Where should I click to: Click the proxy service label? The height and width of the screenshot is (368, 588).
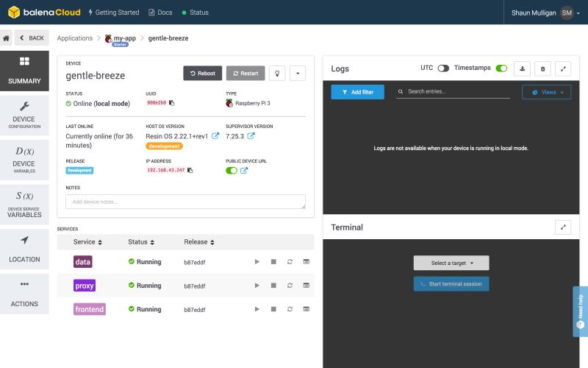85,286
